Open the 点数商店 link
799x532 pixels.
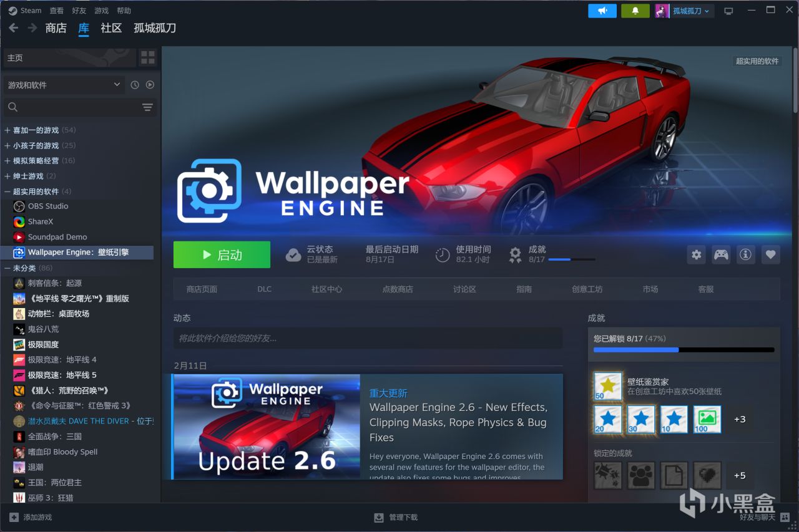click(398, 289)
